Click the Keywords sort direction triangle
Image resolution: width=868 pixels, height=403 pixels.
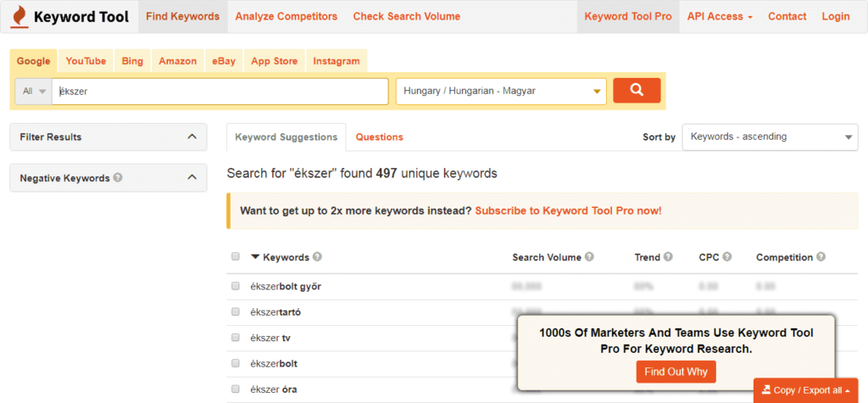pyautogui.click(x=255, y=257)
